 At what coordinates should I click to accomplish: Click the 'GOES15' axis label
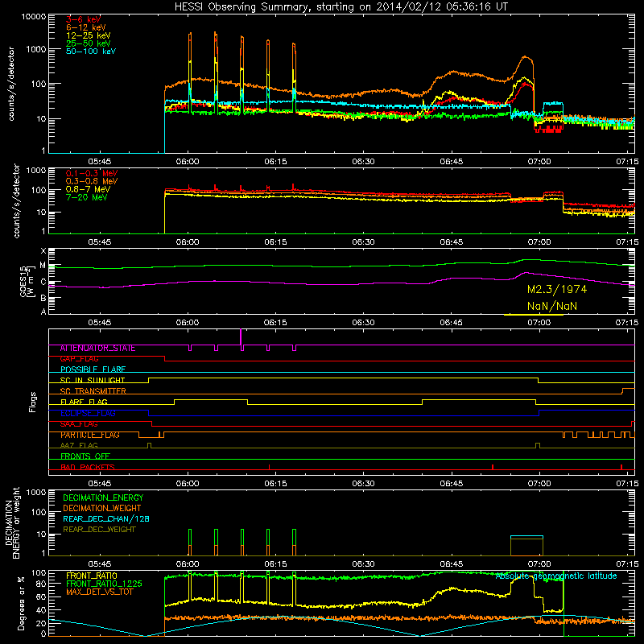click(23, 281)
